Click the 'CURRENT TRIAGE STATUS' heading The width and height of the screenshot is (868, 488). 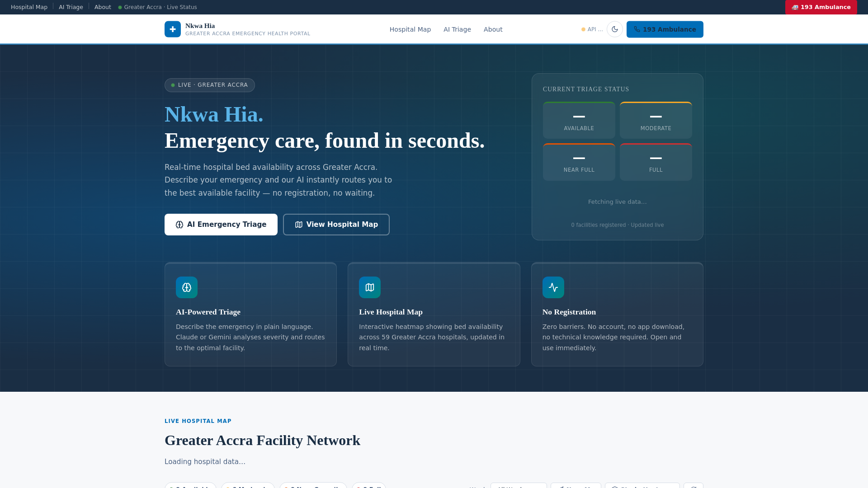click(586, 89)
